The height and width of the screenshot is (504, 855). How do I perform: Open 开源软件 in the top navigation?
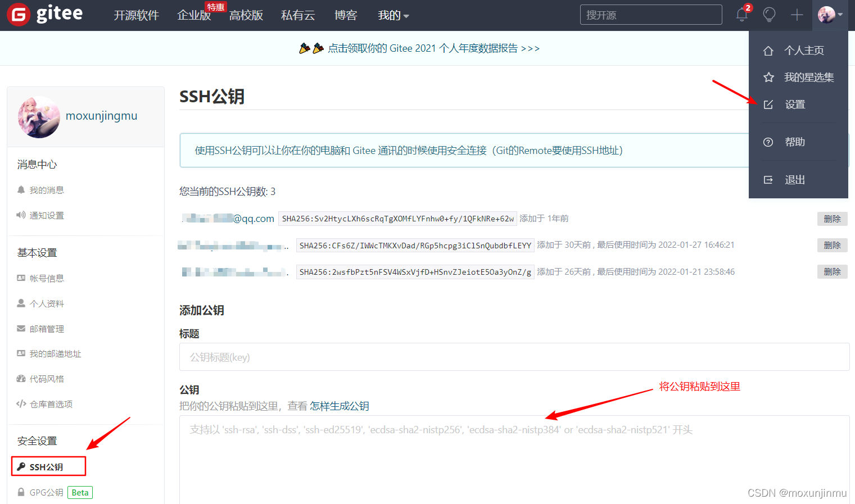(x=136, y=15)
